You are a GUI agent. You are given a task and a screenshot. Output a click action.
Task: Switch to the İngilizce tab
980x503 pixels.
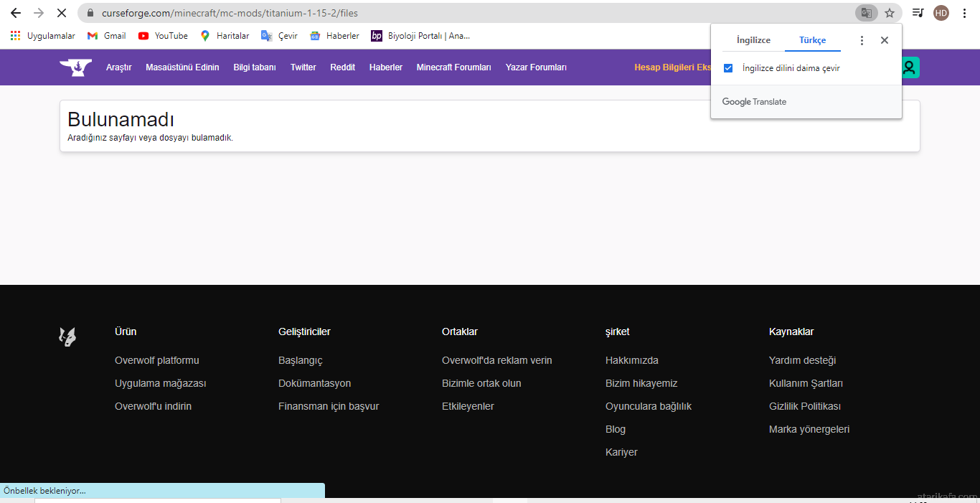tap(753, 40)
